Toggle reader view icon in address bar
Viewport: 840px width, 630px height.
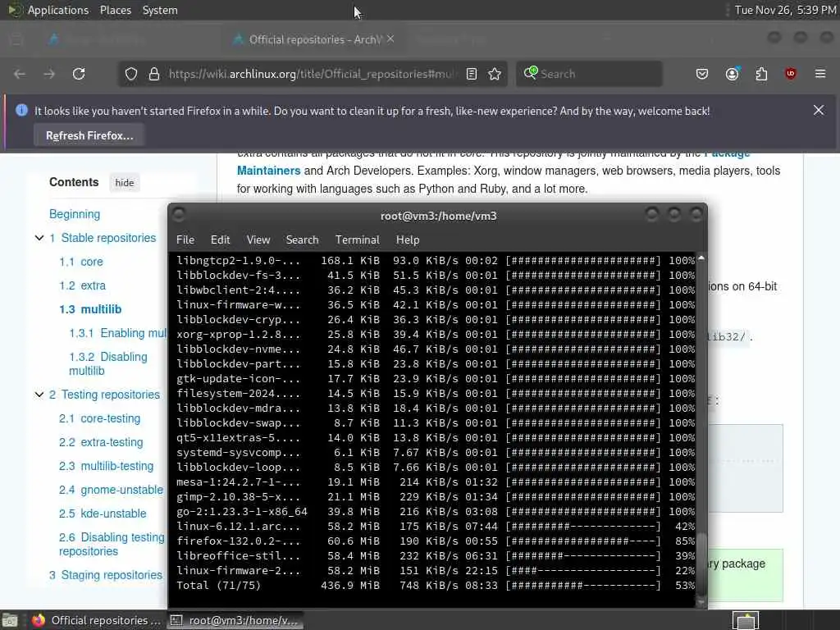tap(472, 74)
